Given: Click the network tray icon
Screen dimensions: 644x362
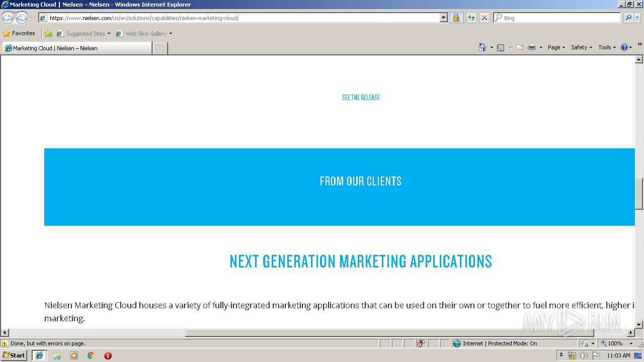Looking at the screenshot, I should pos(572,355).
